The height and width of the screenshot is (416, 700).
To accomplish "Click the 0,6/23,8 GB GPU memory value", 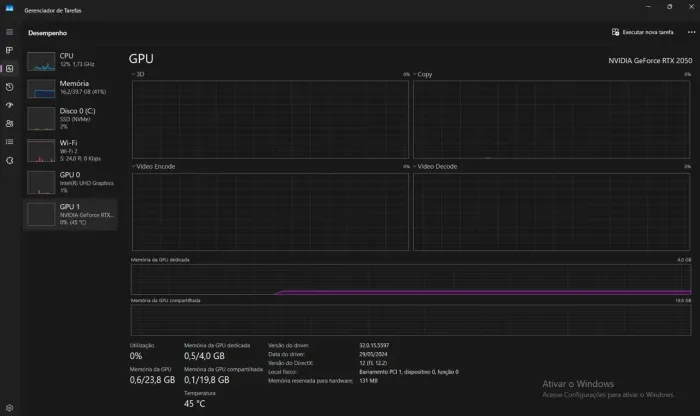I will [x=152, y=380].
